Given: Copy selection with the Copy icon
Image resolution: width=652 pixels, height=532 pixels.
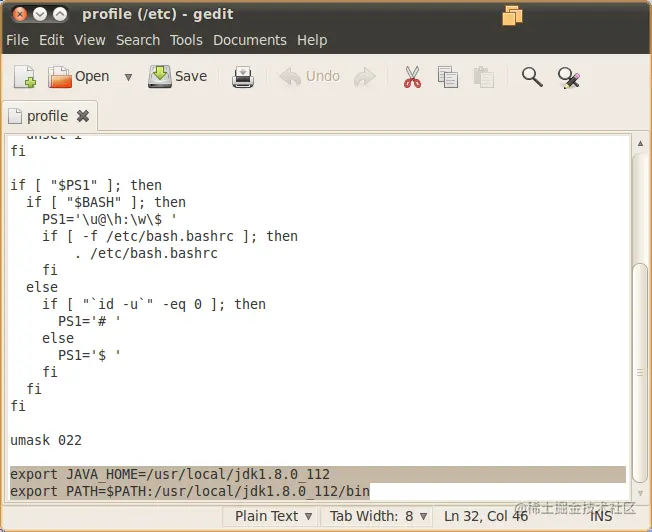Looking at the screenshot, I should click(448, 77).
